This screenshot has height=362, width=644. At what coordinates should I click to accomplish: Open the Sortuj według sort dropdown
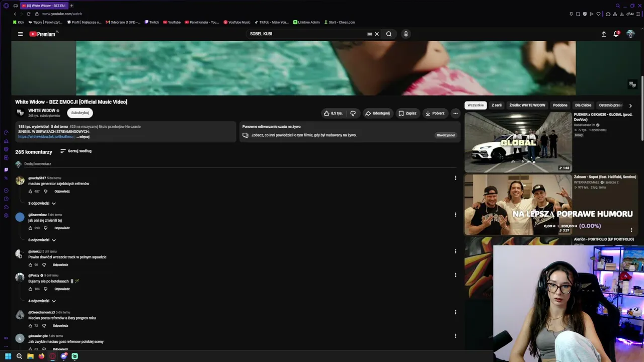coord(76,151)
